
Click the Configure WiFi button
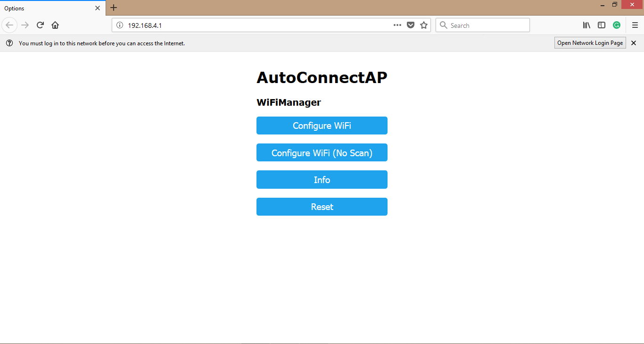click(322, 126)
